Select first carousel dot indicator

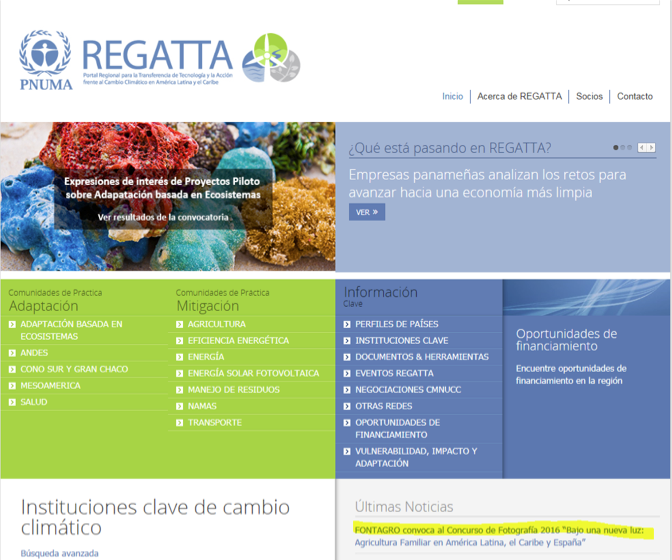pyautogui.click(x=616, y=147)
